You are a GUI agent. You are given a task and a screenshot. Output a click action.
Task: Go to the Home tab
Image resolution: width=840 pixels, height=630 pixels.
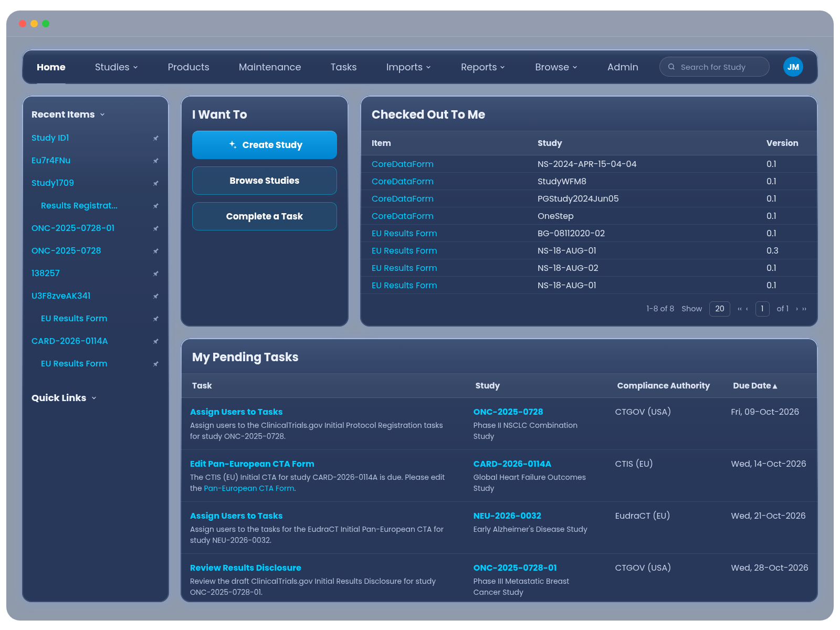tap(51, 67)
